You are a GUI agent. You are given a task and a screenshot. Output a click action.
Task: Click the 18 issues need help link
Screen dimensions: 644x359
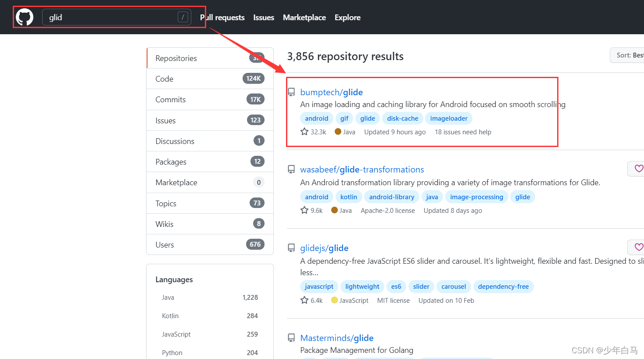point(463,132)
